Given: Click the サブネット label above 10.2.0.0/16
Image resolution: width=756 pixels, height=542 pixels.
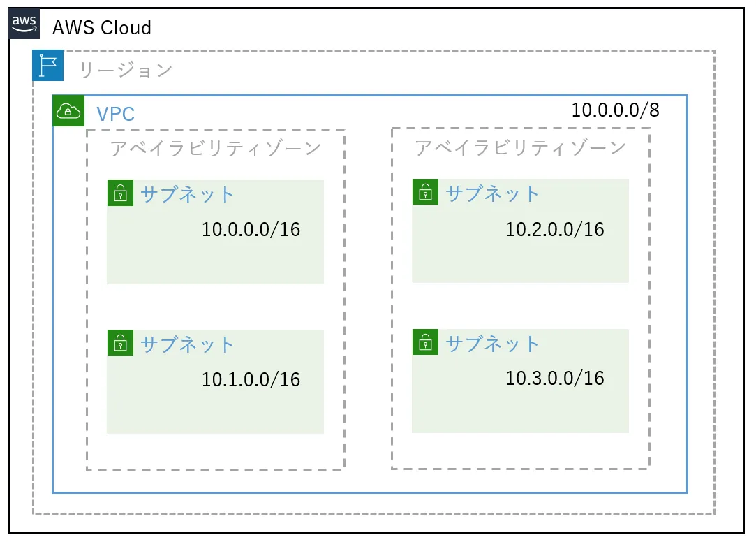Looking at the screenshot, I should tap(493, 193).
